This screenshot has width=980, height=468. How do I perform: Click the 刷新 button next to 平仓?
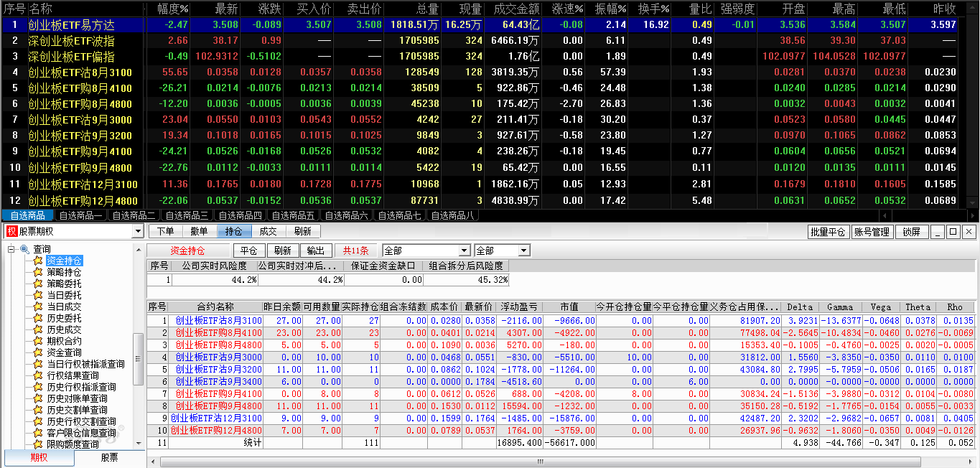(x=283, y=251)
